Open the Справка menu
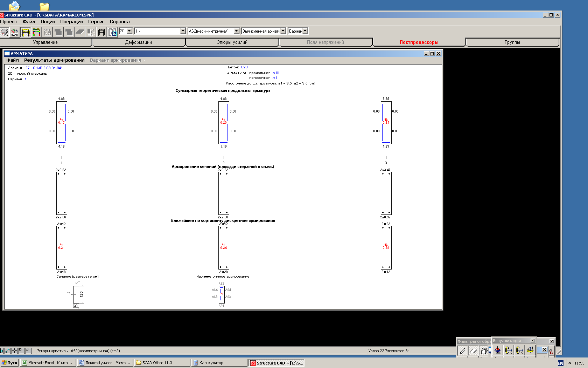Viewport: 588px width, 368px height. tap(120, 22)
